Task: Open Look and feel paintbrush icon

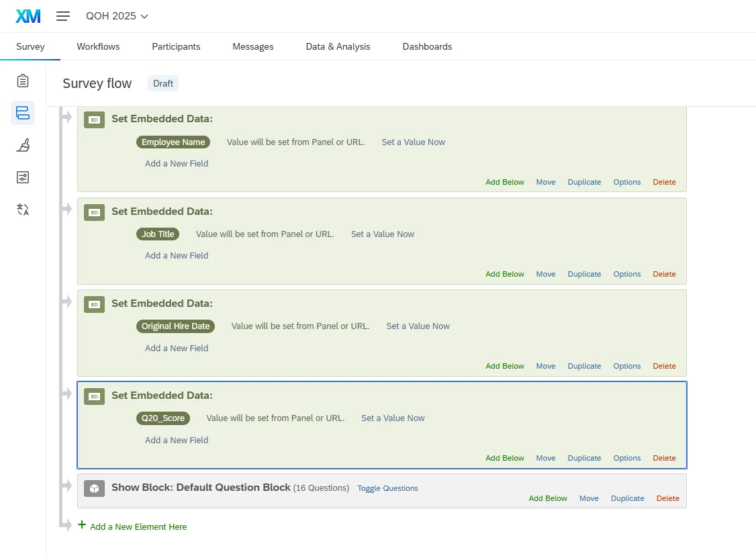Action: [23, 145]
